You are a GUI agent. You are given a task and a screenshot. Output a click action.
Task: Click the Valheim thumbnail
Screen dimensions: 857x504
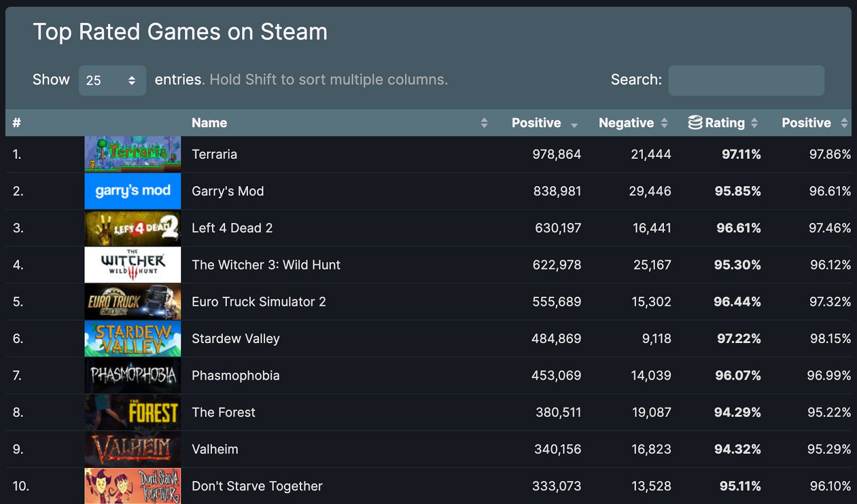(x=132, y=449)
